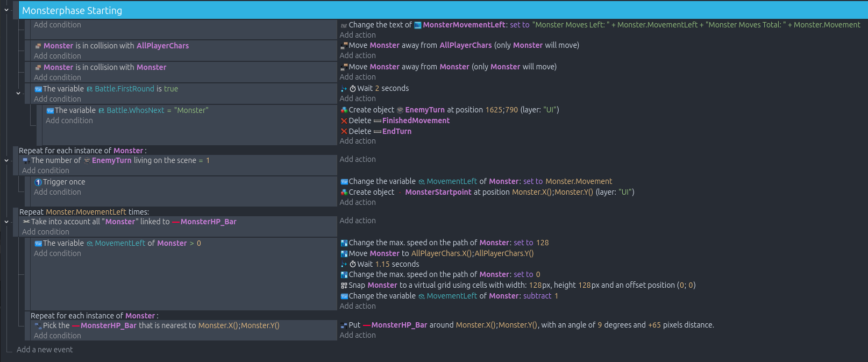The image size is (868, 362).
Task: Collapse the Battle.FirstRound is true event
Action: pos(18,94)
